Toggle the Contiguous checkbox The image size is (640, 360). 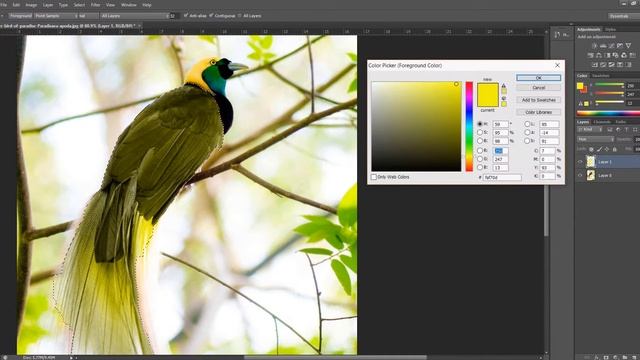tap(211, 16)
